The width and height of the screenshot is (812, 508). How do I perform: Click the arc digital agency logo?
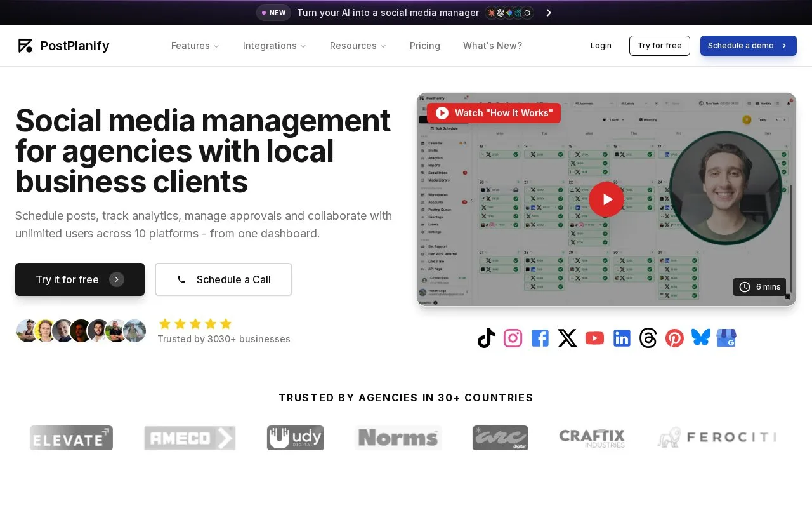point(501,438)
